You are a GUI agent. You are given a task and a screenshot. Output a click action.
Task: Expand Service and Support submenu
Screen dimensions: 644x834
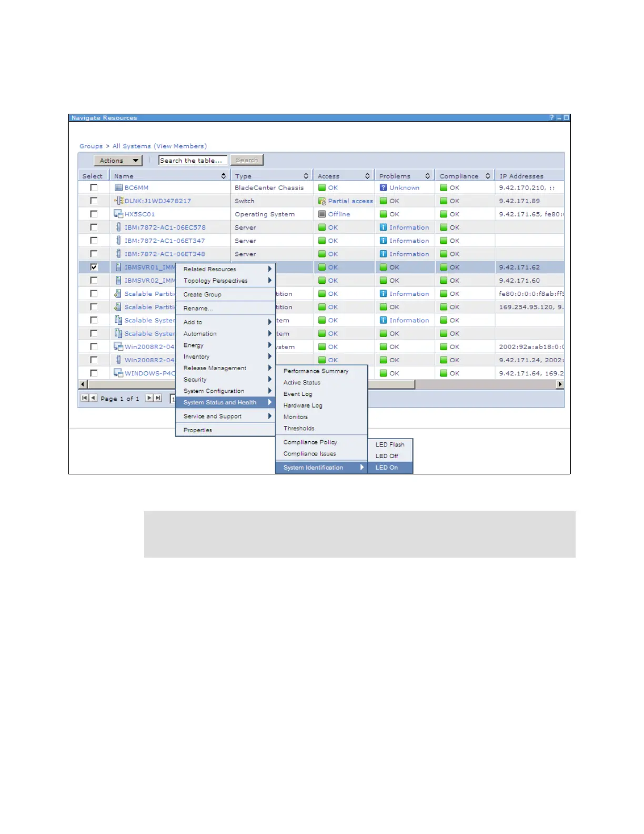click(x=225, y=416)
